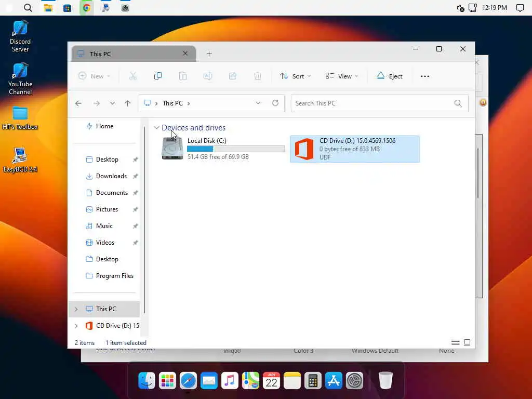Click the search icon in top bar
Screen dimensions: 532x399
28,8
